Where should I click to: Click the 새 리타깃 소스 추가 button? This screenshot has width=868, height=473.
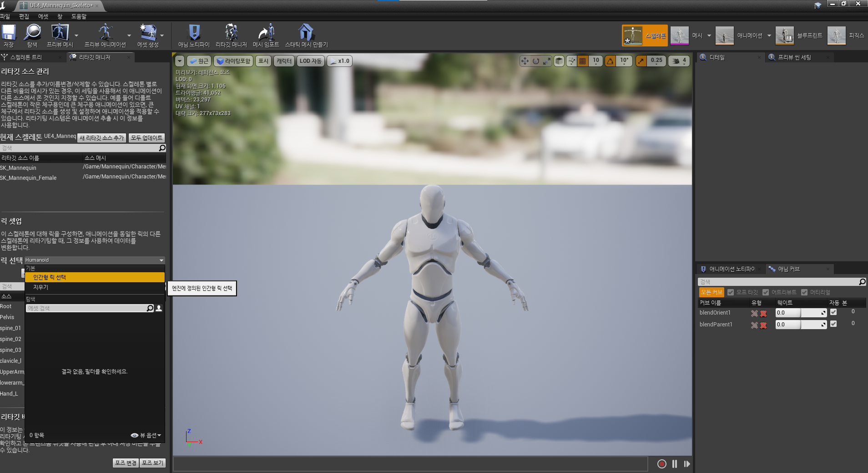102,138
